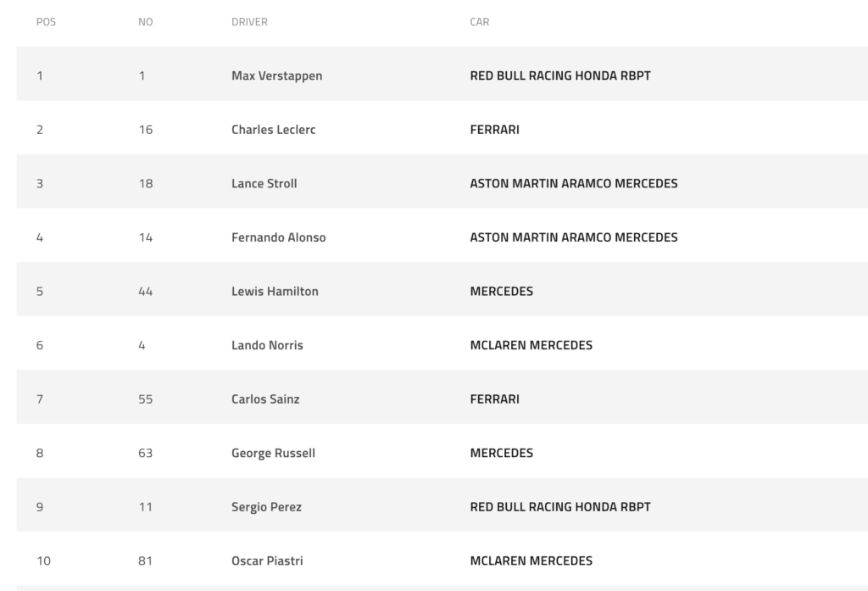Click the Ferrari team in Leclerc's row
Screen dimensions: 868x591
(x=494, y=130)
